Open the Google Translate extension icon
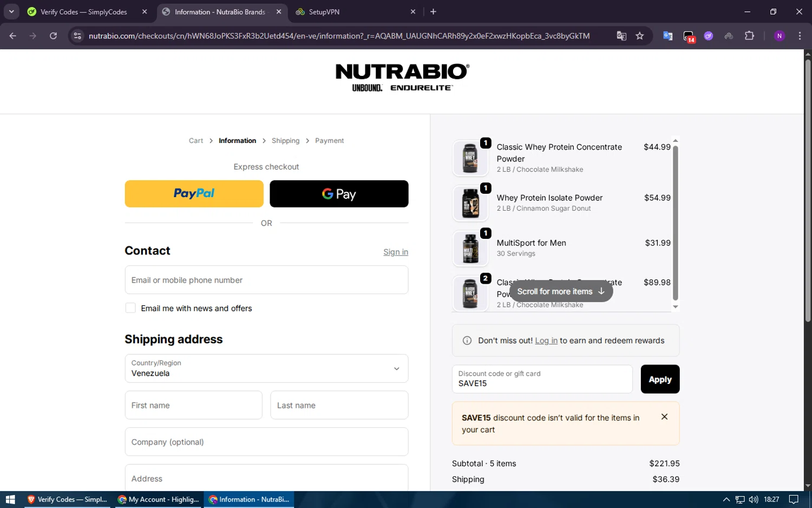The height and width of the screenshot is (508, 812). (x=668, y=36)
